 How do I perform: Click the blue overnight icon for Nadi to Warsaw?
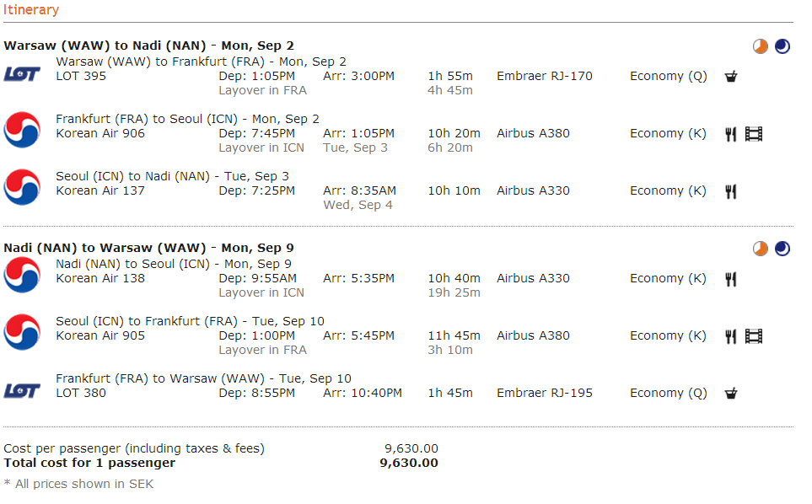click(x=782, y=249)
